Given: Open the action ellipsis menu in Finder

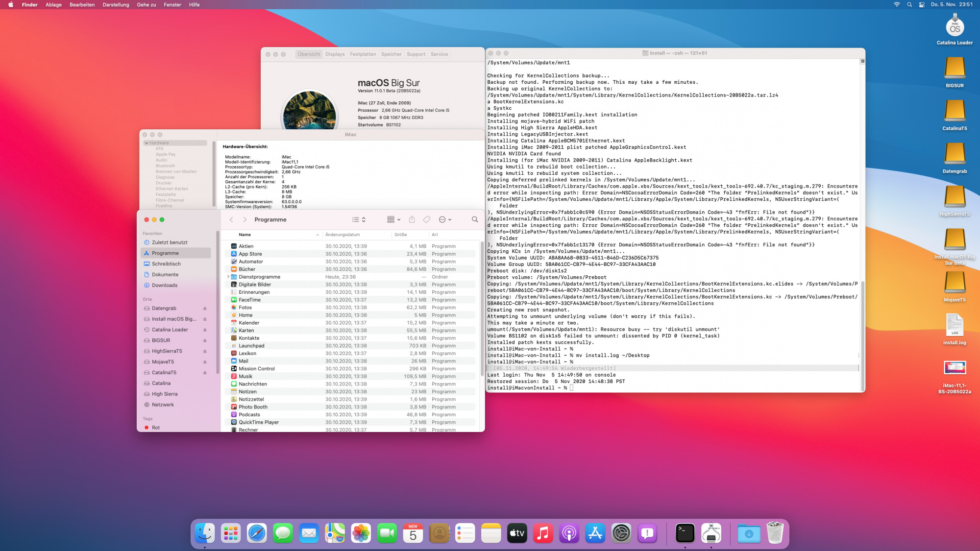Looking at the screenshot, I should tap(445, 219).
